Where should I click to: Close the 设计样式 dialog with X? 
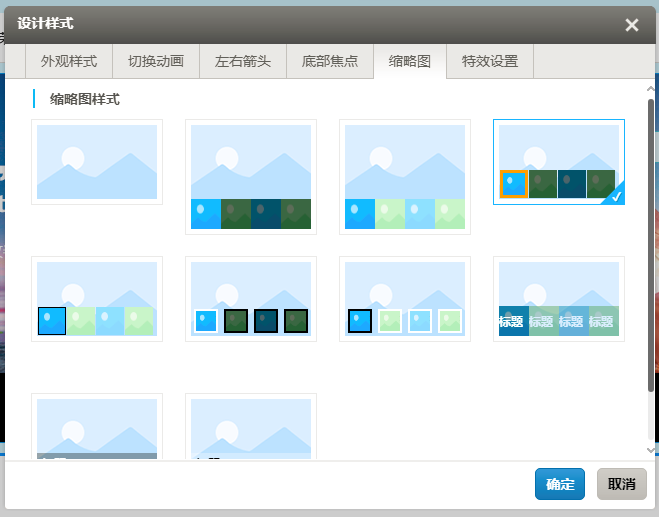[632, 25]
